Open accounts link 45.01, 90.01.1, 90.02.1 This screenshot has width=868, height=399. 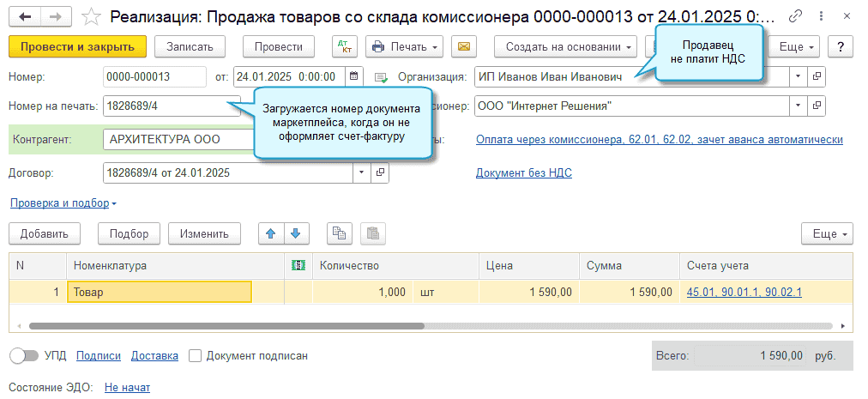(x=744, y=292)
